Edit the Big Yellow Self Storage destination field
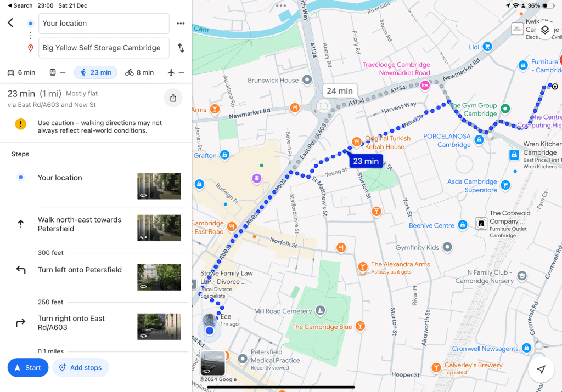This screenshot has width=562, height=392. (x=104, y=48)
